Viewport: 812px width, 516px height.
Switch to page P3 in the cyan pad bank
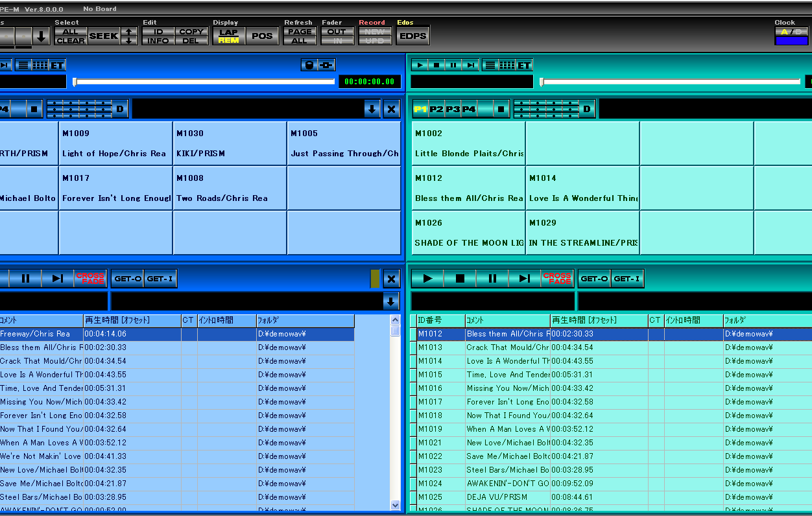click(x=453, y=109)
